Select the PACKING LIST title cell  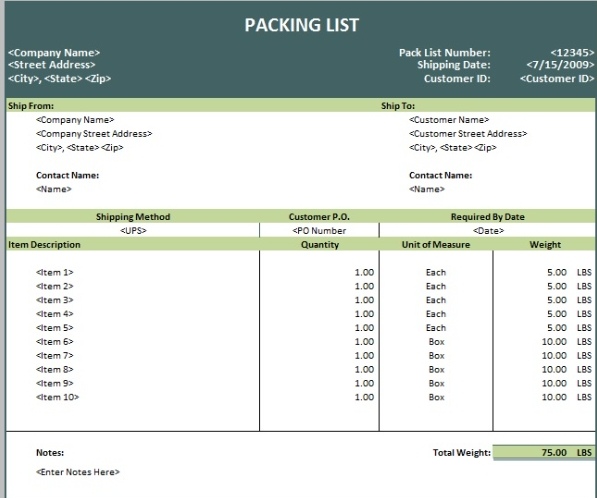(302, 25)
